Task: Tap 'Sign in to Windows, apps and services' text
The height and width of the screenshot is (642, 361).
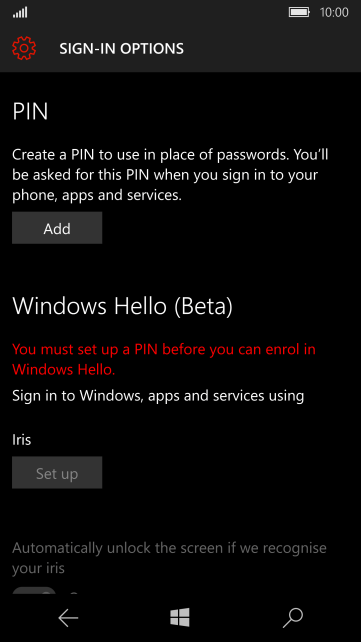Action: point(158,396)
